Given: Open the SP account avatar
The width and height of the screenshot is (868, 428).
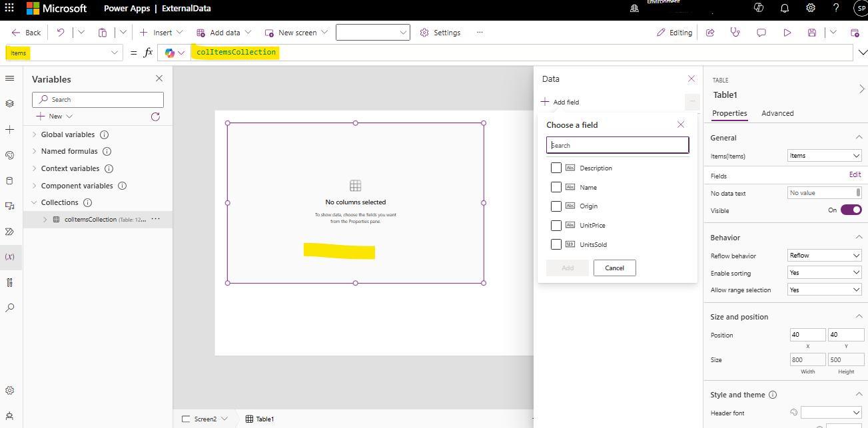Looking at the screenshot, I should (x=861, y=8).
